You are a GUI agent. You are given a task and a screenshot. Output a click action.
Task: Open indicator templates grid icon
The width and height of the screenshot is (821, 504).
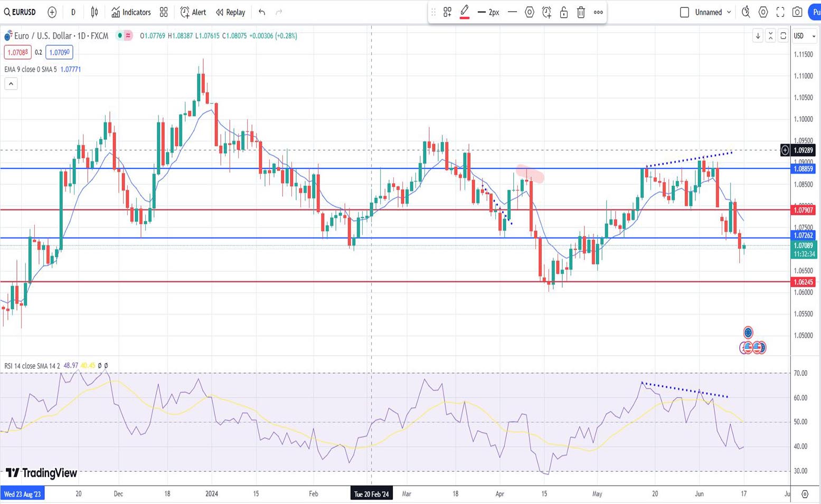pos(164,12)
